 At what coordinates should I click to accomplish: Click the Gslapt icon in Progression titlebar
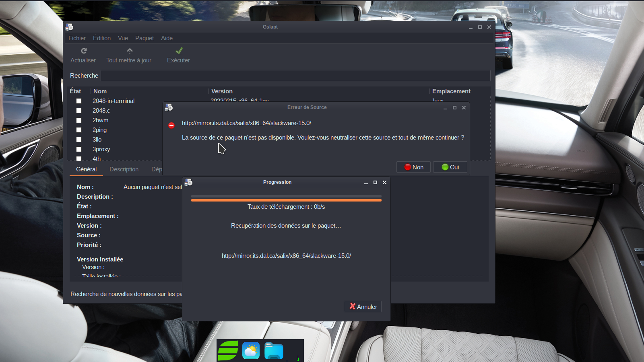(188, 183)
